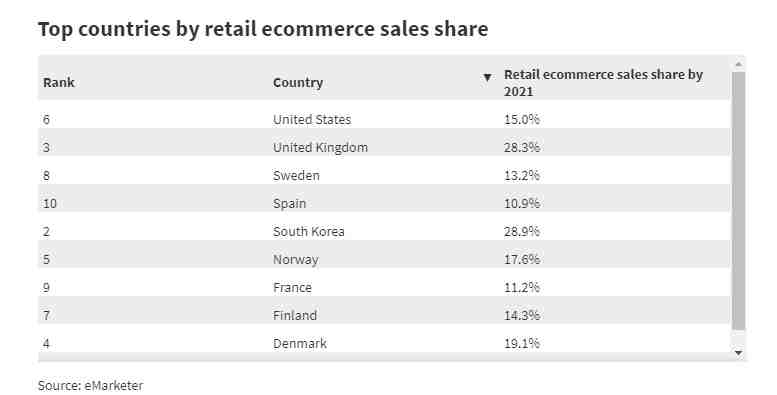
Task: Click the chart title heading
Action: 263,29
